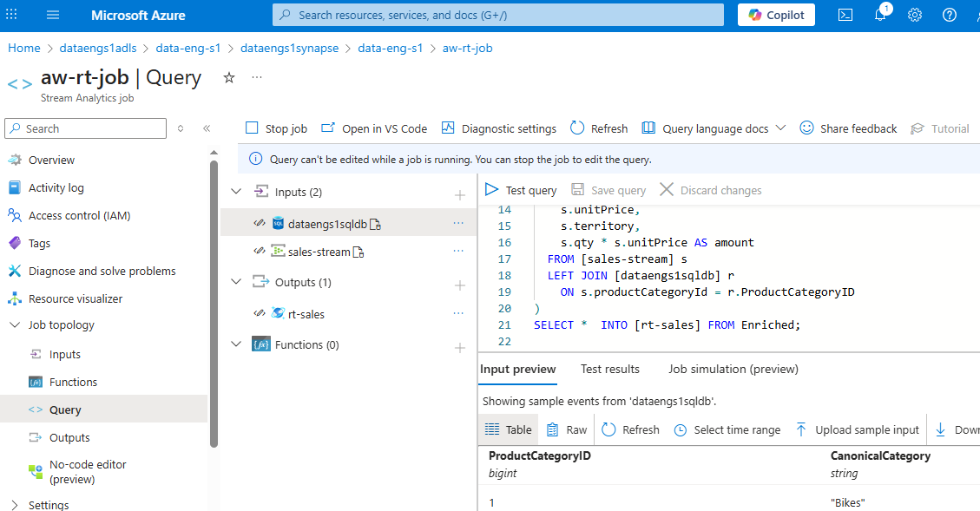Collapse the Functions (0) group
This screenshot has width=980, height=511.
point(236,344)
